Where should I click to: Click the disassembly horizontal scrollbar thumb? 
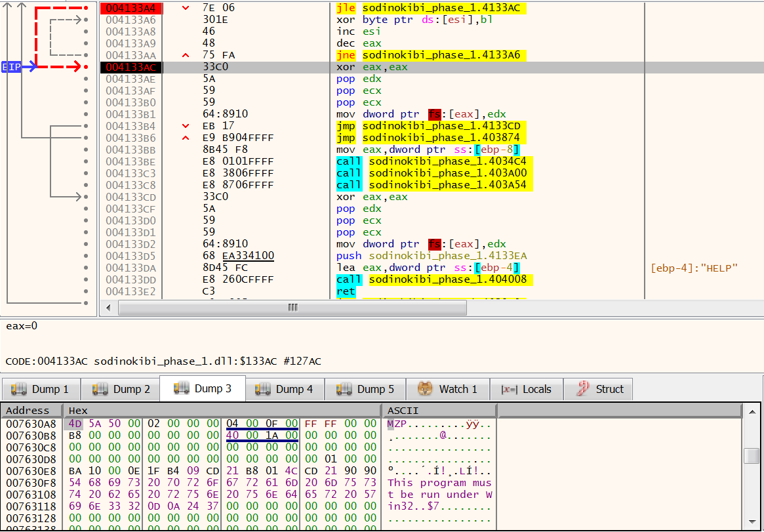click(292, 308)
